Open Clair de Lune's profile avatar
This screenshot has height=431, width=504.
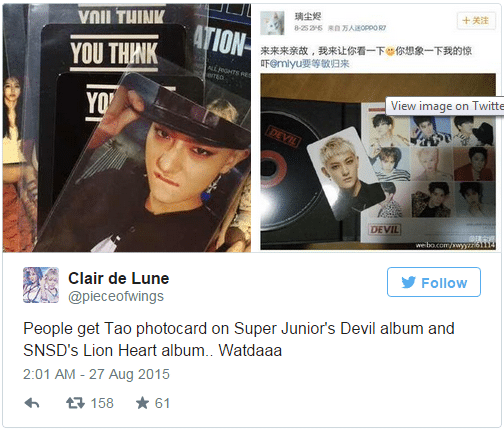pos(41,285)
